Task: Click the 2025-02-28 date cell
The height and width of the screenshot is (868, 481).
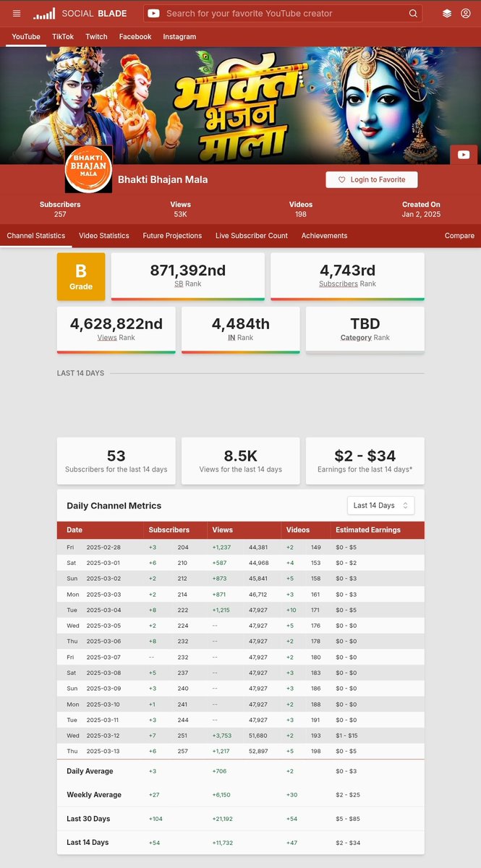Action: 103,547
